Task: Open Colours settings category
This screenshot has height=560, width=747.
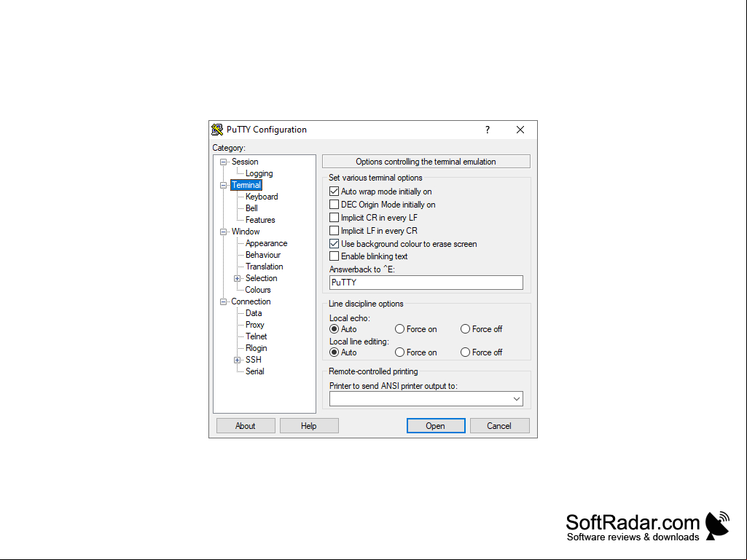Action: point(258,290)
